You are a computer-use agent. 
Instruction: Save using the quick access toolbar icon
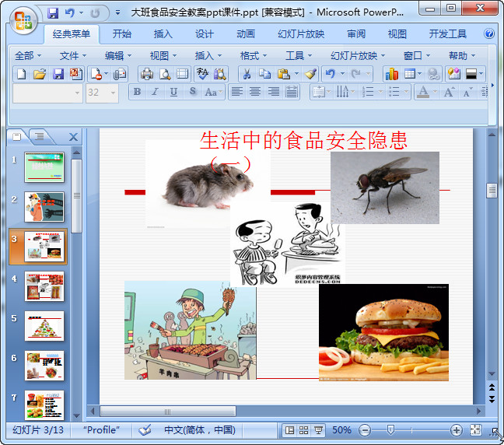(x=53, y=13)
